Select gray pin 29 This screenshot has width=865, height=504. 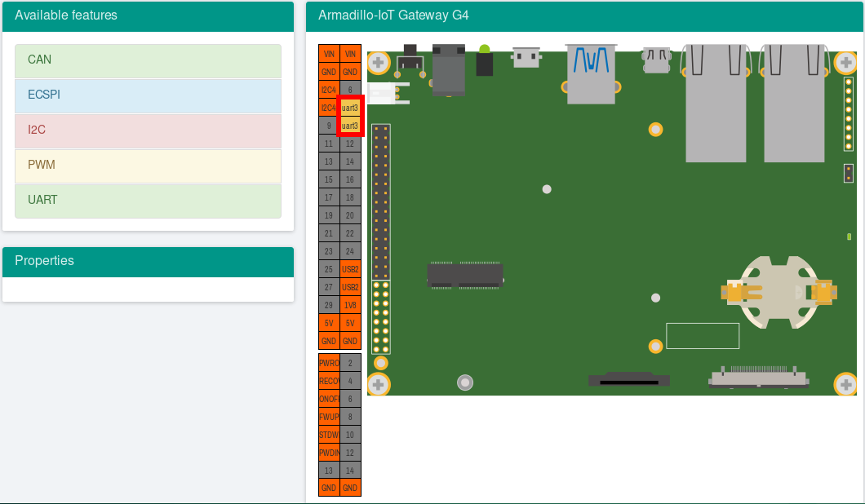(329, 305)
